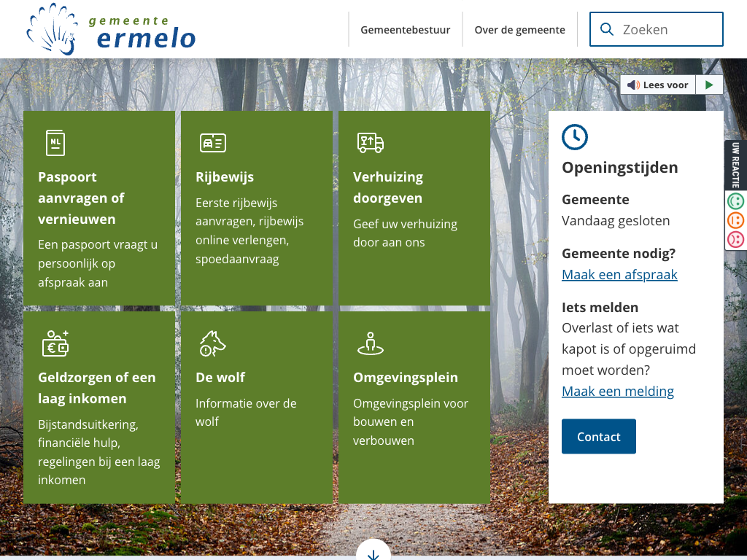Image resolution: width=747 pixels, height=560 pixels.
Task: Open the UW REACTIE feedback side tab
Action: click(735, 165)
